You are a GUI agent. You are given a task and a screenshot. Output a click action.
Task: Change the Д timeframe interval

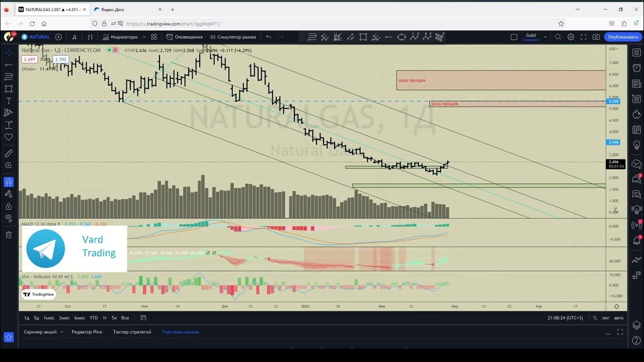click(74, 37)
